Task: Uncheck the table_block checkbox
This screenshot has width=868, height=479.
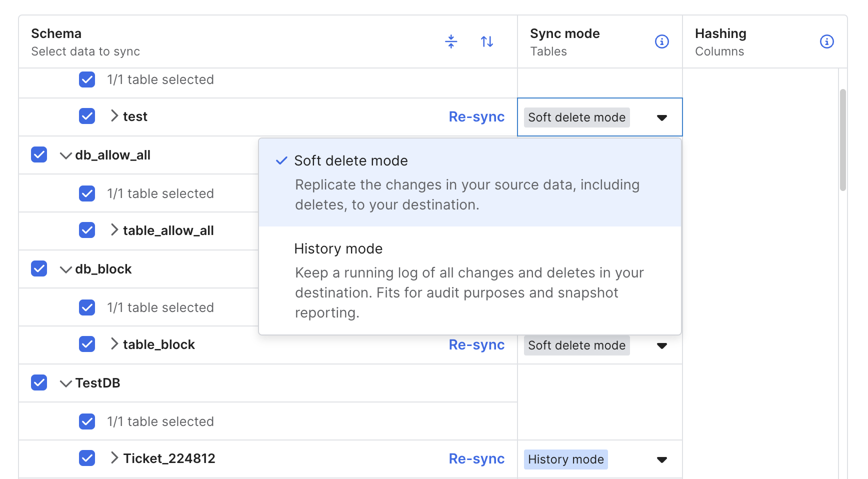Action: tap(87, 344)
